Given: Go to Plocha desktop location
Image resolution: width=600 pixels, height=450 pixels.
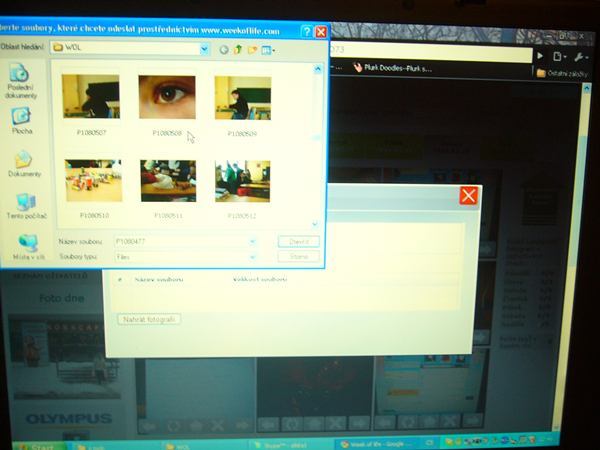Looking at the screenshot, I should [x=21, y=121].
